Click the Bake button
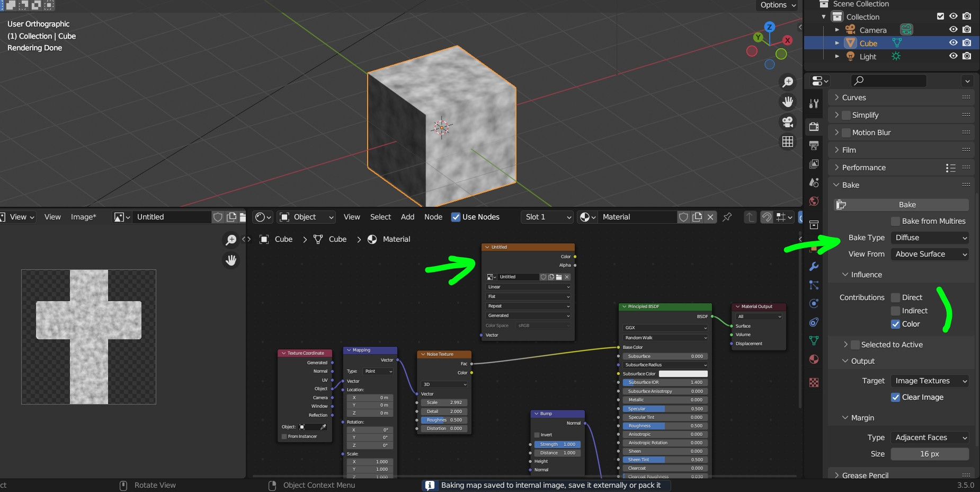Screen dimensions: 980x492 (901, 205)
